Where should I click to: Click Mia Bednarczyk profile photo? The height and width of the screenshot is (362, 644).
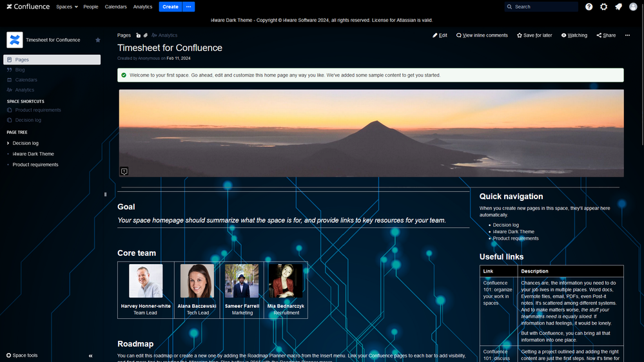[x=286, y=281]
